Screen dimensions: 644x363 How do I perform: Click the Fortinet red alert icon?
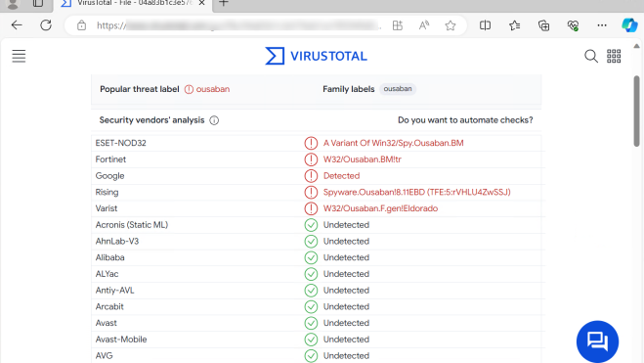click(311, 159)
